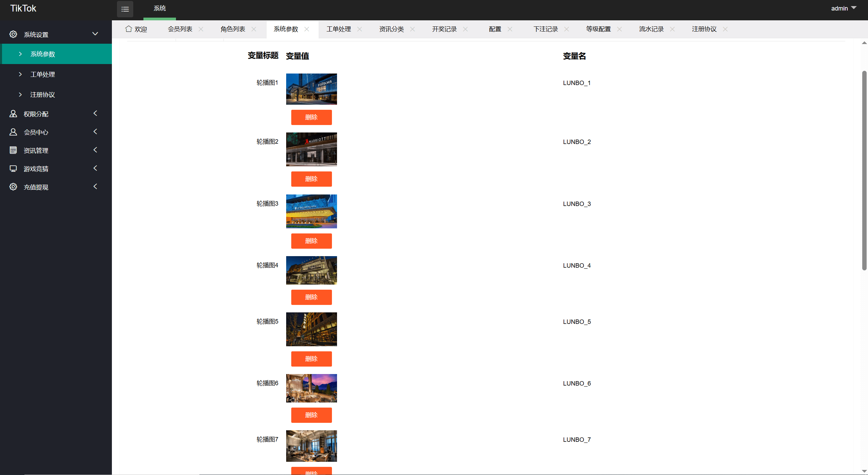Click the 资讯管理 list icon
Screen dimensions: 868x475
pos(13,150)
